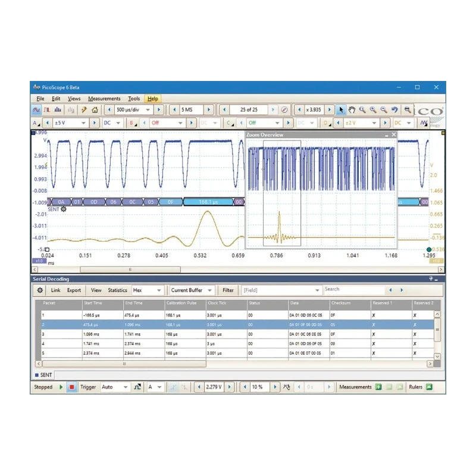Click the Search field in Serial Decoding
476x476 pixels.
(353, 290)
